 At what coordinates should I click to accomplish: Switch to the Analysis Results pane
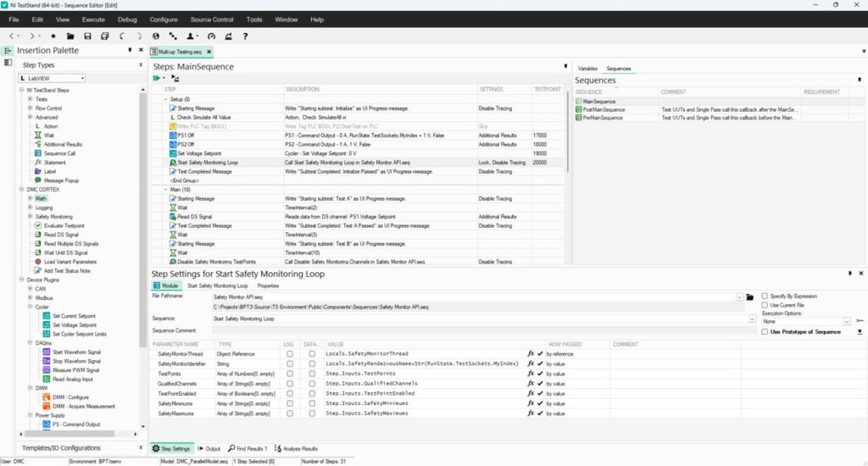coord(298,448)
